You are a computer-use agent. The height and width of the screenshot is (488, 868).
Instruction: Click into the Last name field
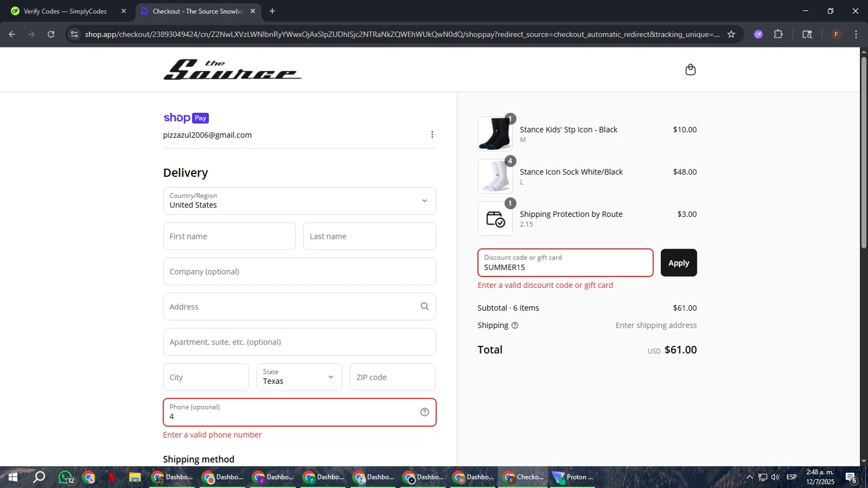(x=369, y=236)
